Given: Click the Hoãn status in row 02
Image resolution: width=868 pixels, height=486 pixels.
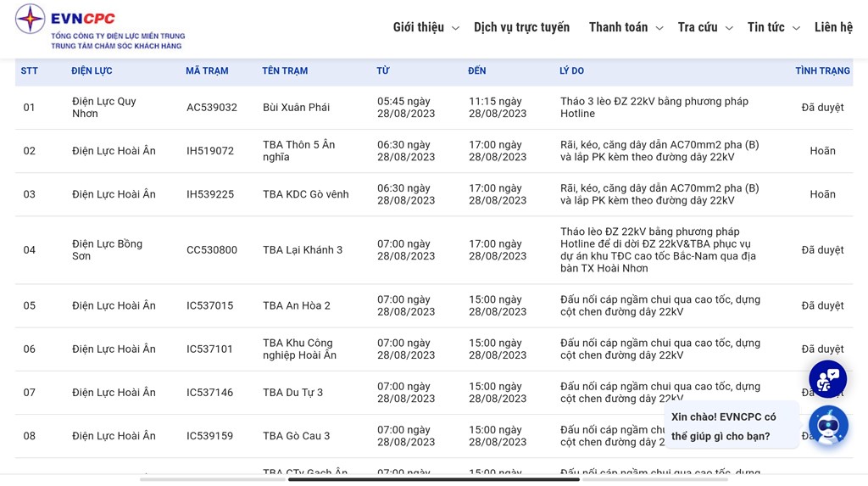Looking at the screenshot, I should tap(822, 151).
